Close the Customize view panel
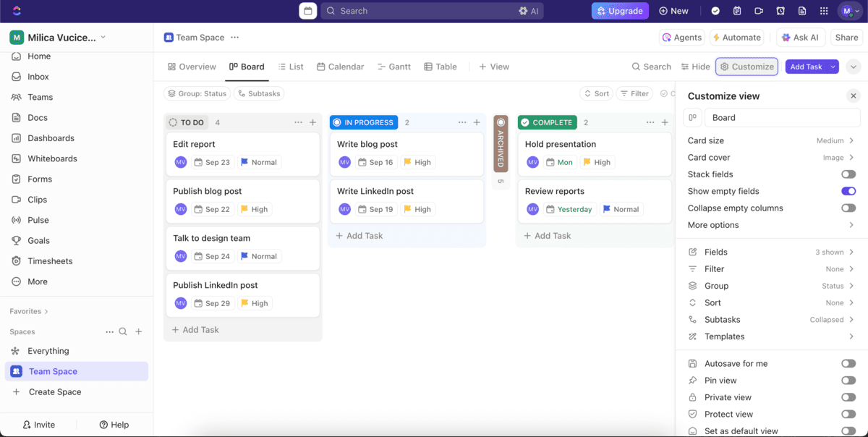This screenshot has width=868, height=437. point(854,96)
